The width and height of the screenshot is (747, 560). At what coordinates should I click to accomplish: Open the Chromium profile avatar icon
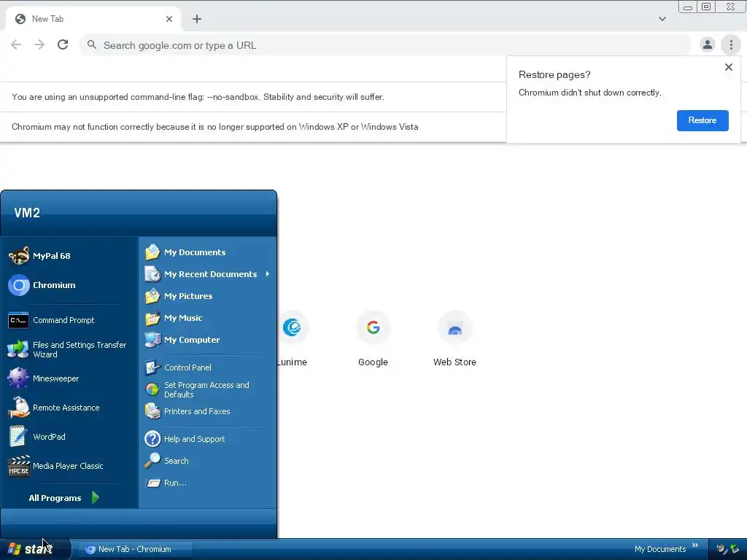coord(708,44)
